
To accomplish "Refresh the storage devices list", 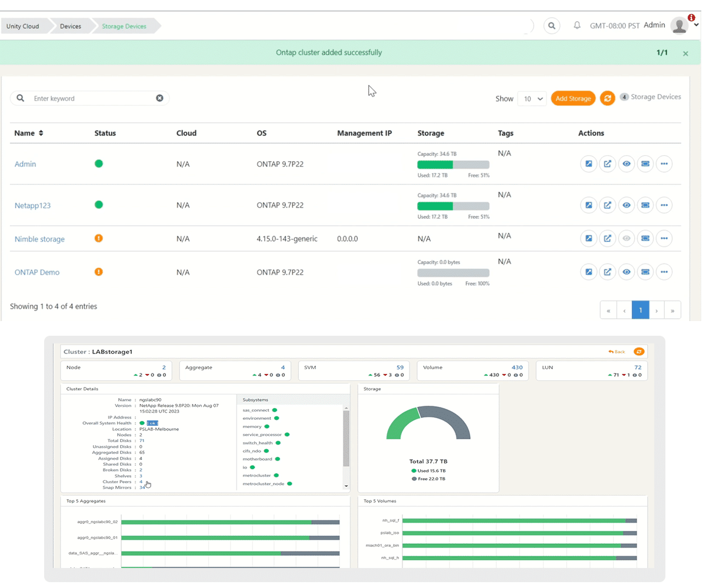I will point(608,98).
